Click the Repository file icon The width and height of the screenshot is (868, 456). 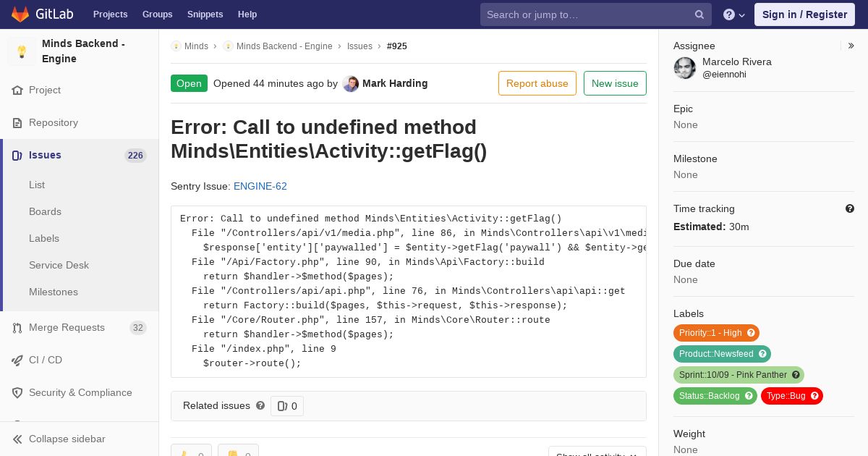tap(17, 123)
